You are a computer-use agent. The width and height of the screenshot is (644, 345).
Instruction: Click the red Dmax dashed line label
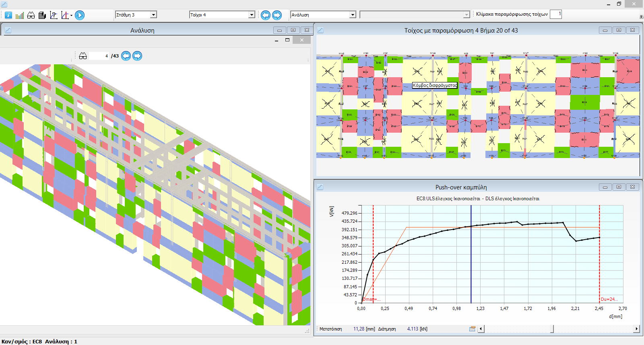click(372, 299)
